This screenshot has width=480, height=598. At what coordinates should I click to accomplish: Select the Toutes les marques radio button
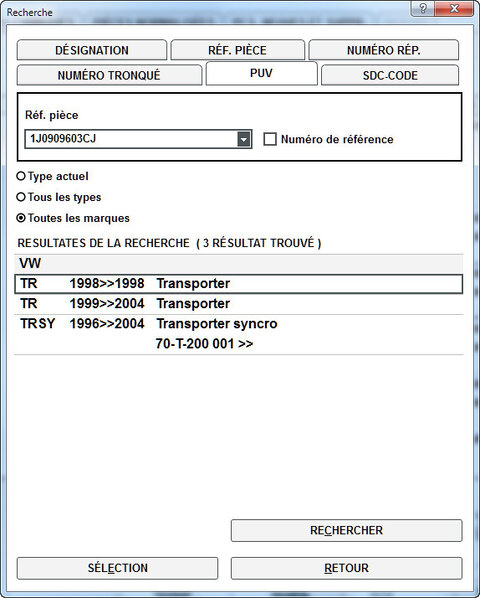coord(21,218)
